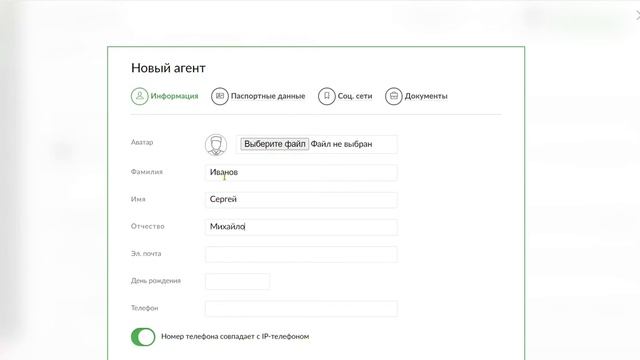Click the Файл не выбран text
The height and width of the screenshot is (360, 640).
point(342,144)
